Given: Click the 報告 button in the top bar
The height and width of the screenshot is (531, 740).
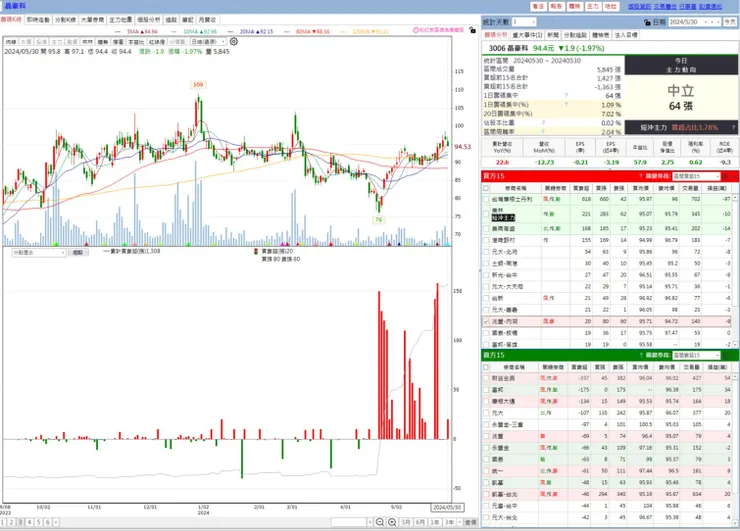Looking at the screenshot, I should (x=556, y=6).
